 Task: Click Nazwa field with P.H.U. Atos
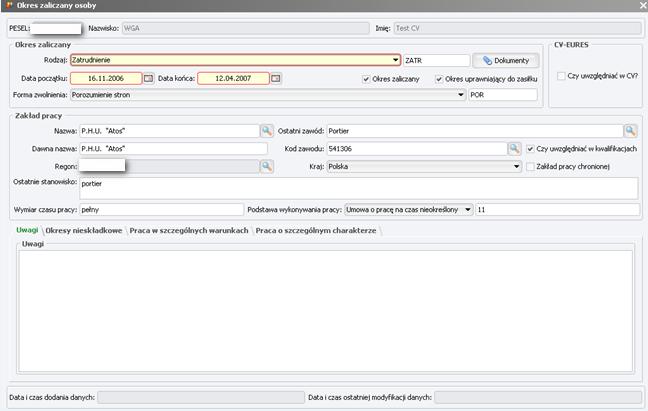point(169,131)
